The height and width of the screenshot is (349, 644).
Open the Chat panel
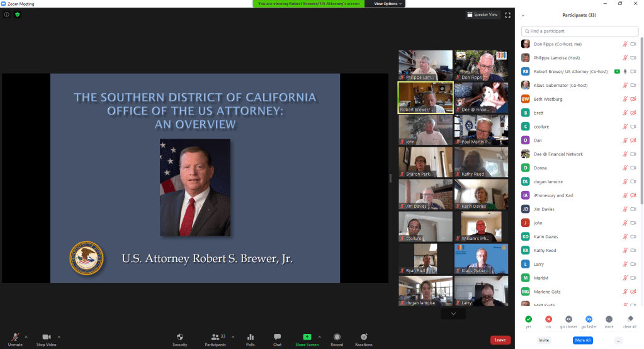click(x=277, y=337)
